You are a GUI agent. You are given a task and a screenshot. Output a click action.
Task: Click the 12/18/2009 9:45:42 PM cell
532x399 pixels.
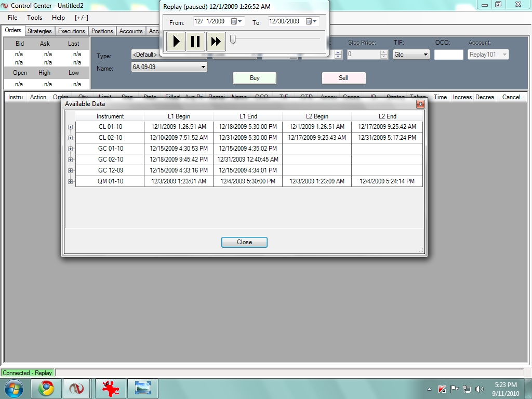point(179,159)
